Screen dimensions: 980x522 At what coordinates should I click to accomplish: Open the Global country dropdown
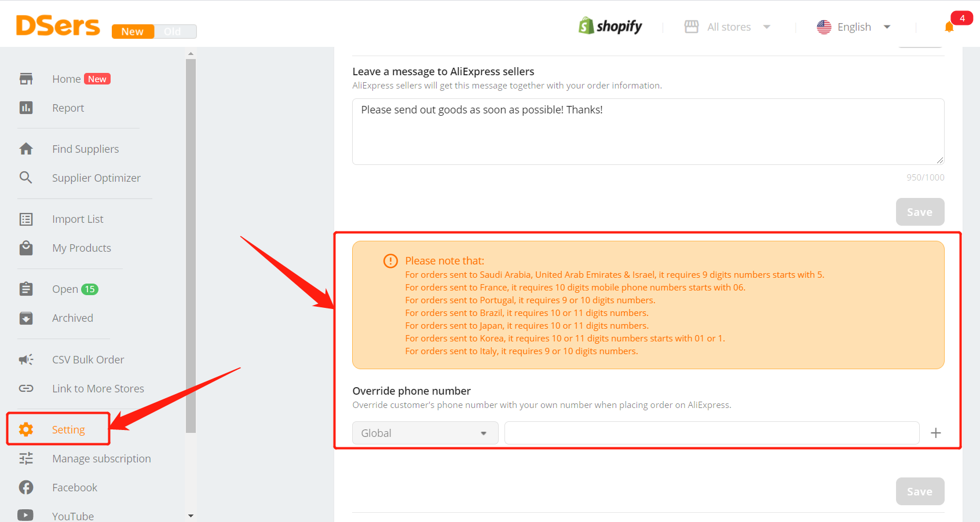tap(425, 433)
